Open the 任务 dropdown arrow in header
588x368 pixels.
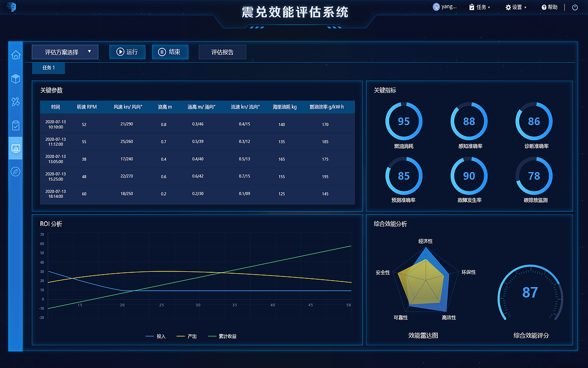point(489,7)
